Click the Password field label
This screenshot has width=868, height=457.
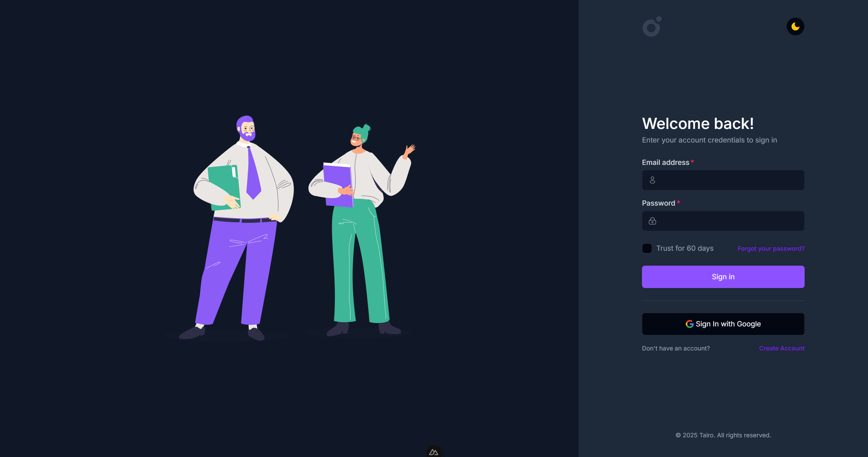(658, 203)
